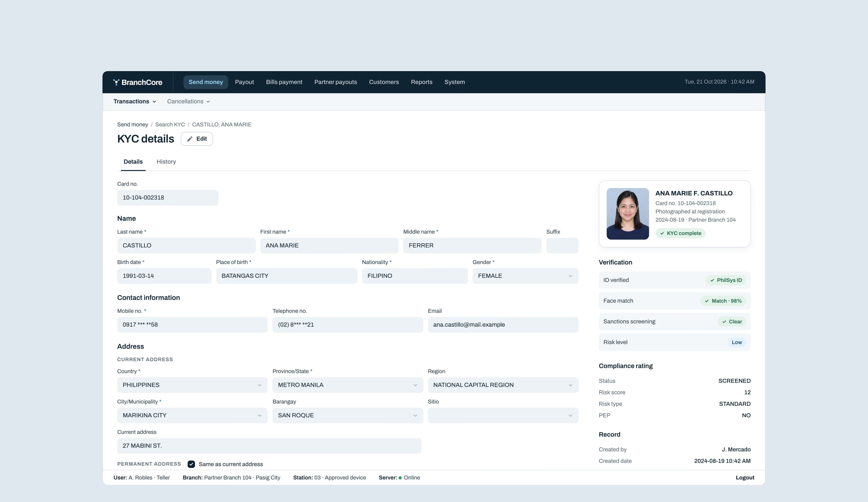Click the Middle name field FERRER
Screen dimensions: 868x502
tap(472, 246)
